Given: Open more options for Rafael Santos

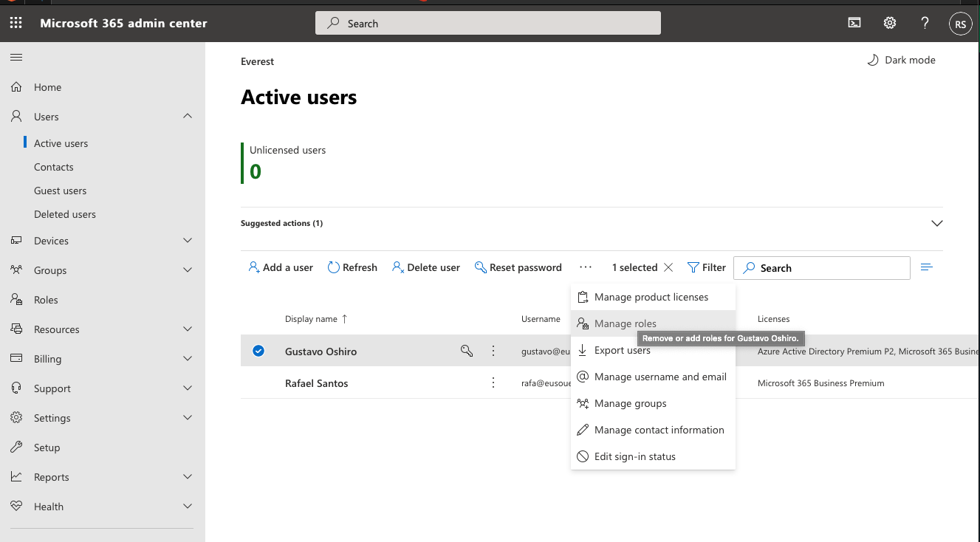Looking at the screenshot, I should (493, 383).
